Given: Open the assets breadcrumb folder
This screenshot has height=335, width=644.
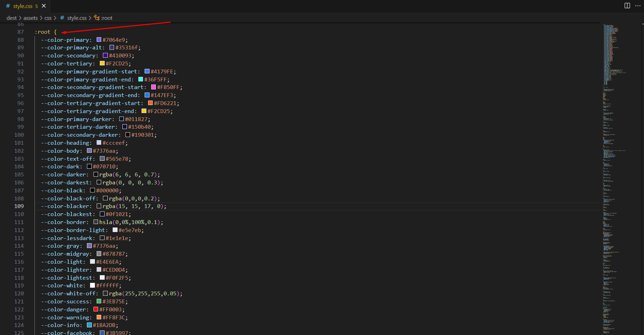Looking at the screenshot, I should click(31, 18).
